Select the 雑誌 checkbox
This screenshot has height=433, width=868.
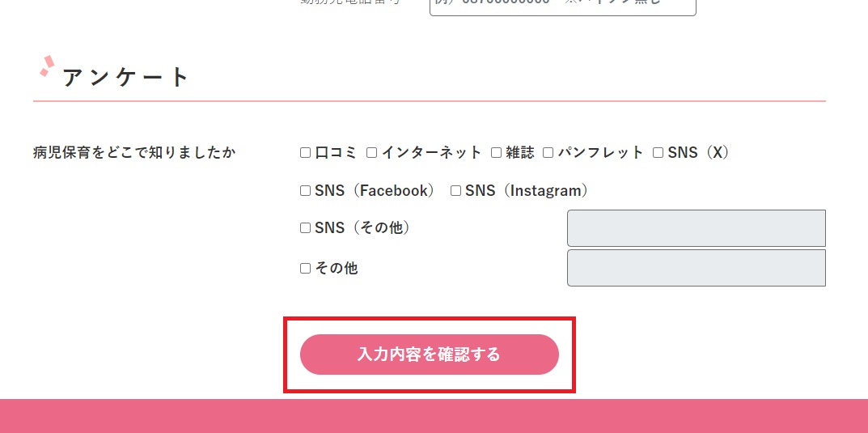point(497,152)
